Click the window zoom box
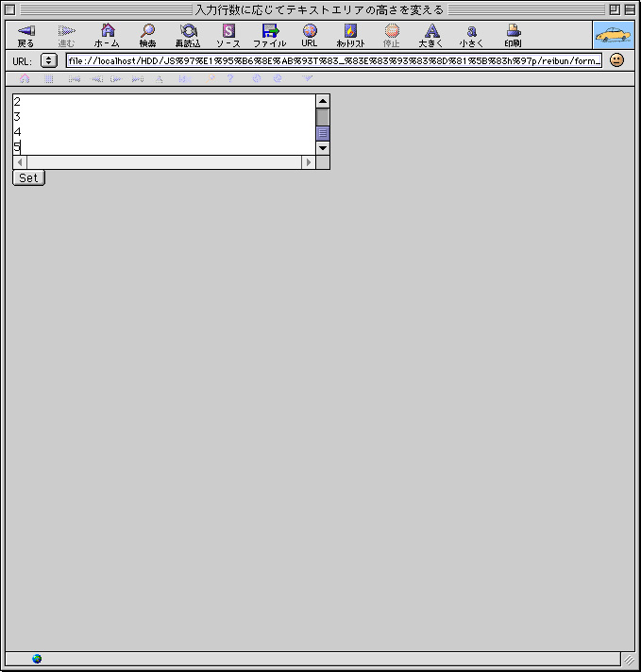 (x=615, y=9)
